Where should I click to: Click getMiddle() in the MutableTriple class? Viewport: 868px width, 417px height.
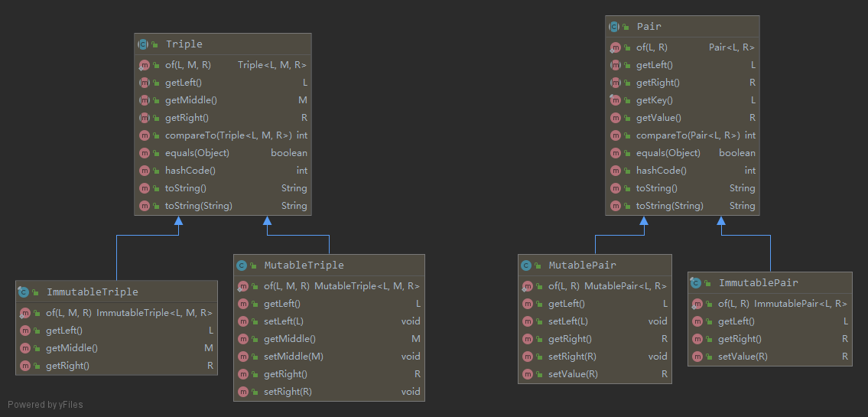point(290,339)
